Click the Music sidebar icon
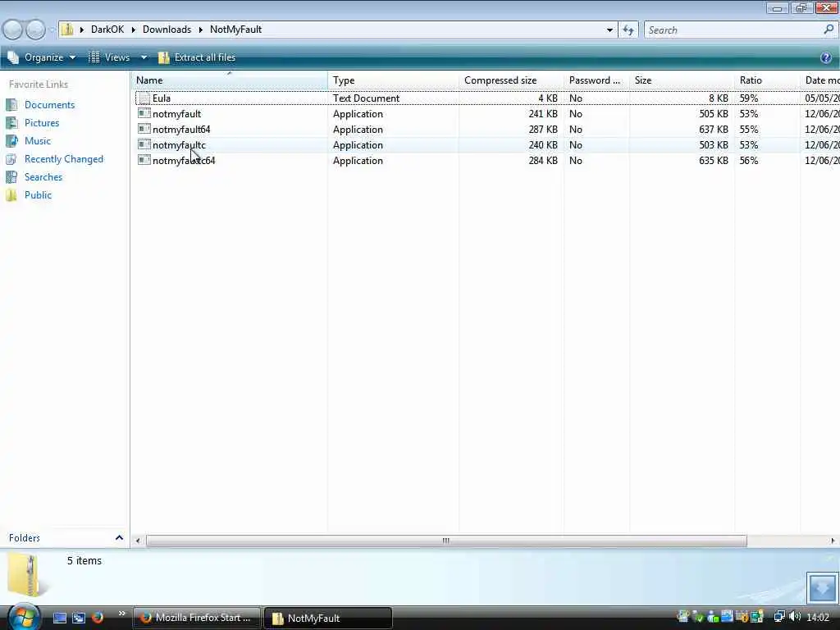840x630 pixels. click(x=11, y=141)
